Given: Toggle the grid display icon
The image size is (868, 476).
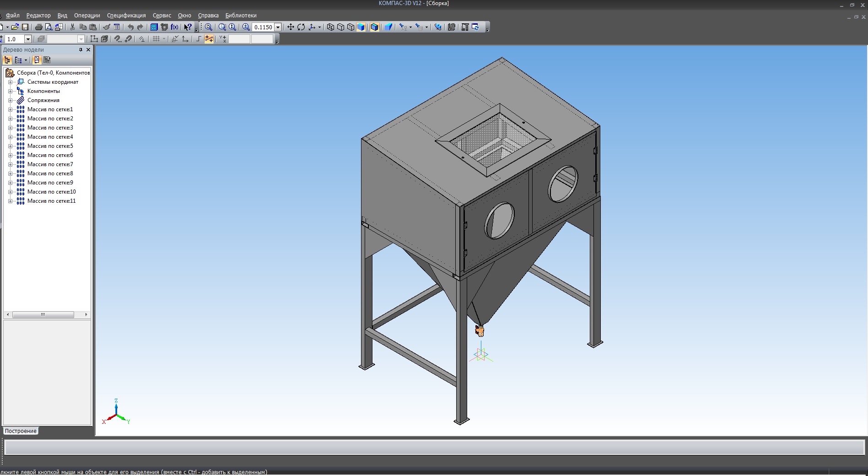Looking at the screenshot, I should coord(156,39).
